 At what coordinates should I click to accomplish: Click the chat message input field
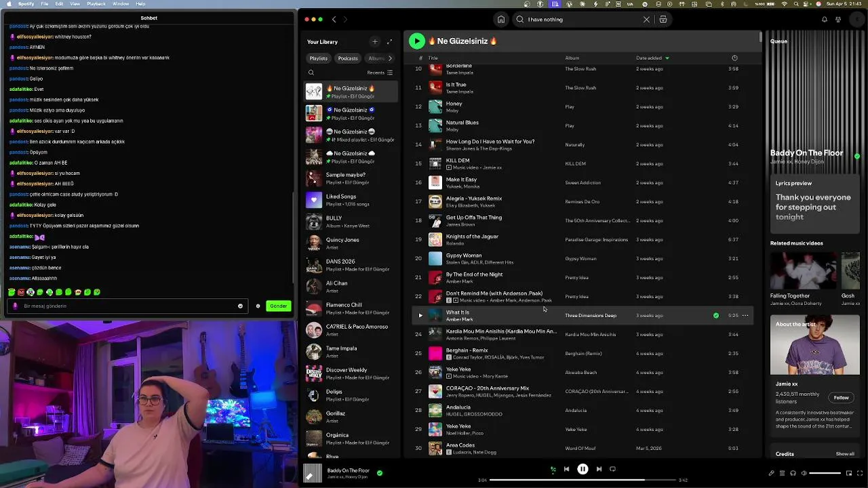point(126,306)
